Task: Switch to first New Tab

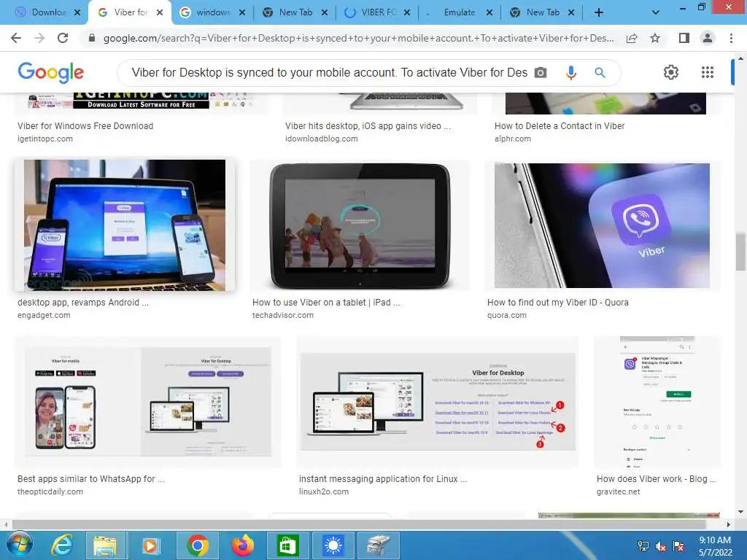Action: [295, 12]
